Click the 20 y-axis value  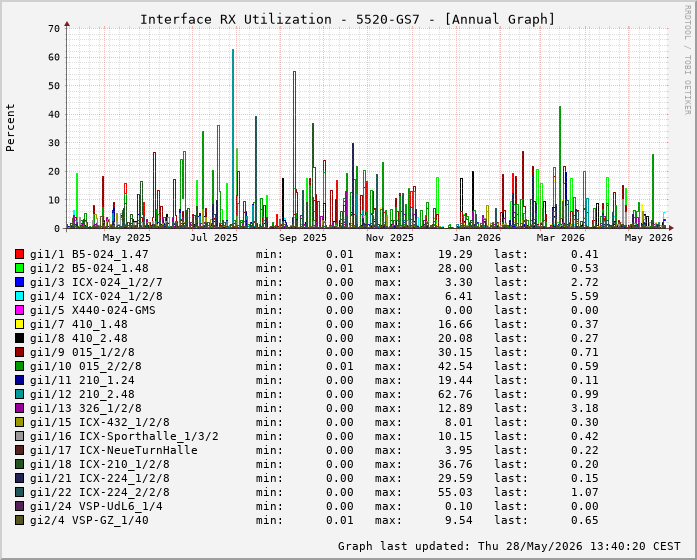click(x=54, y=172)
